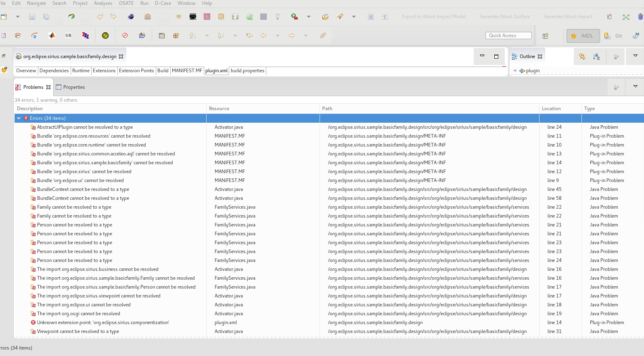Sort by the Description column header
Image resolution: width=644 pixels, height=356 pixels.
point(110,109)
